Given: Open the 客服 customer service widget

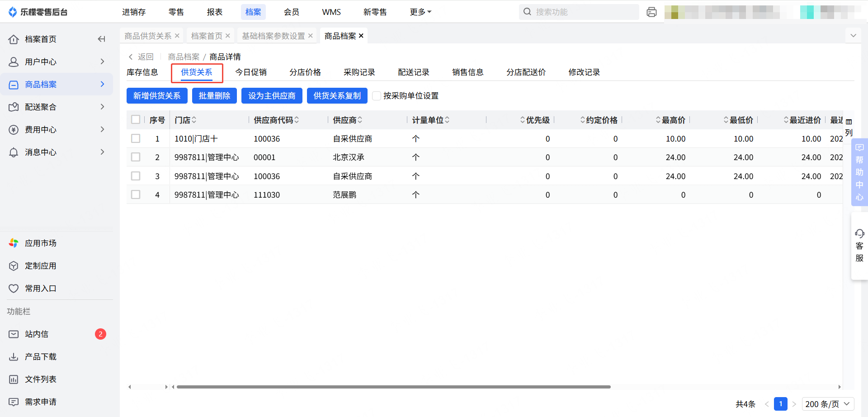Looking at the screenshot, I should click(x=859, y=246).
